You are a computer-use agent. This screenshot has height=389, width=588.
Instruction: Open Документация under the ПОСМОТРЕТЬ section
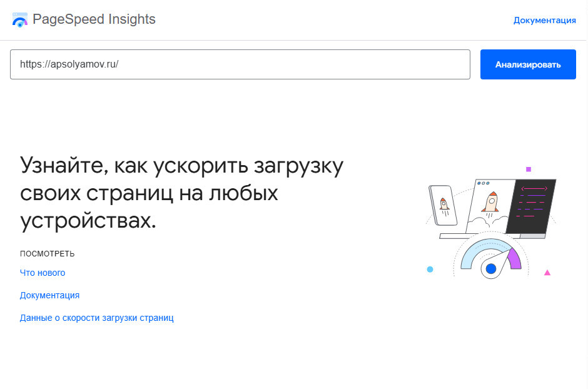49,295
